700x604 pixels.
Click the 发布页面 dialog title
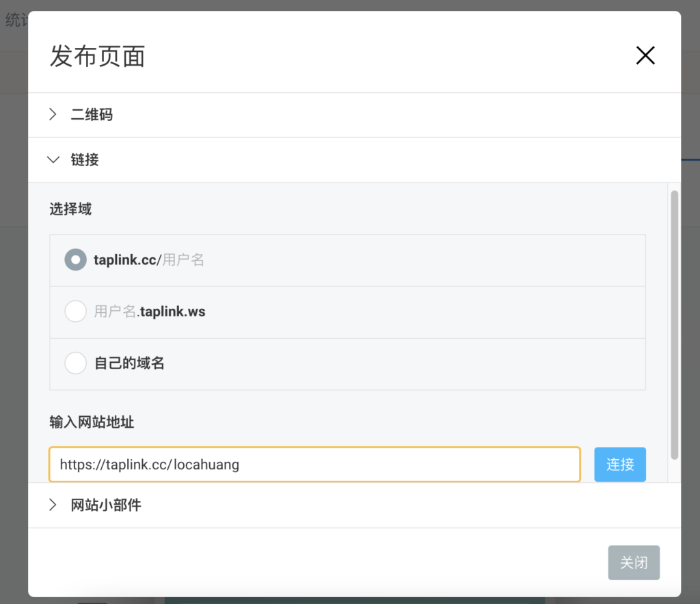(x=97, y=56)
